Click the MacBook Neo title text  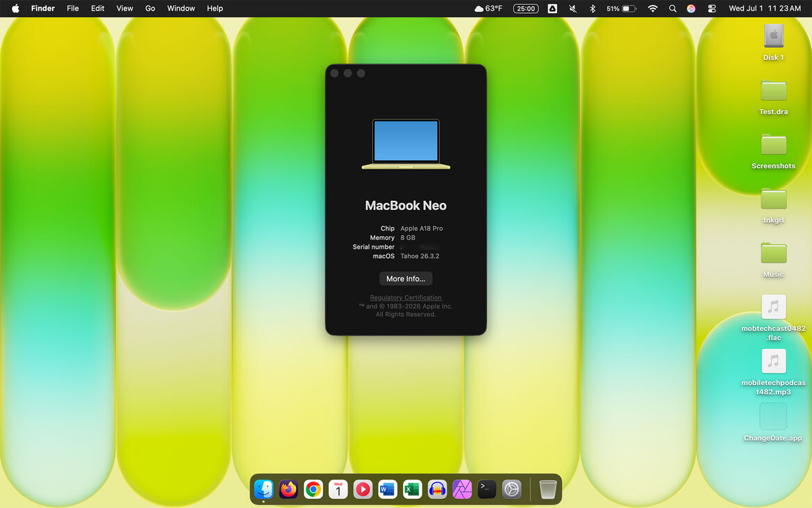click(x=406, y=206)
